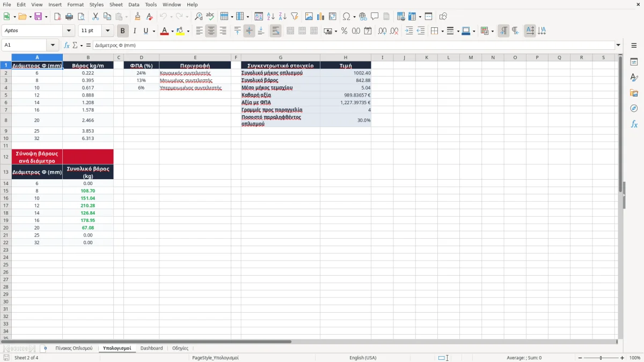Viewport: 644px width, 362px height.
Task: Open the Data menu
Action: 134,4
